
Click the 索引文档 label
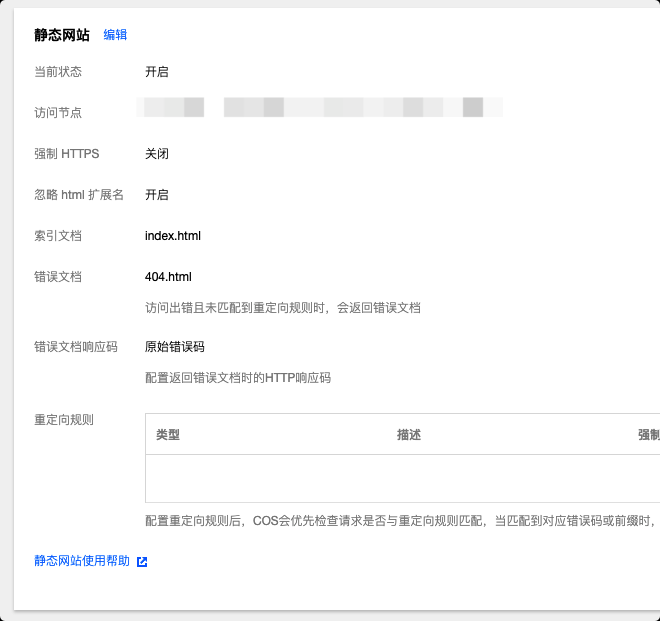[x=58, y=236]
